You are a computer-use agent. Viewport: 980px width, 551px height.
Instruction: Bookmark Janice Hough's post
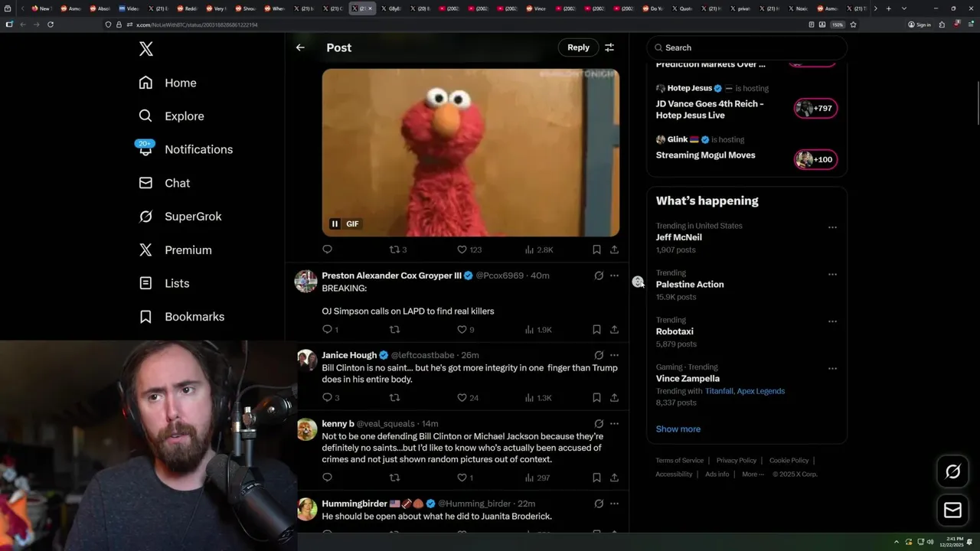tap(596, 398)
